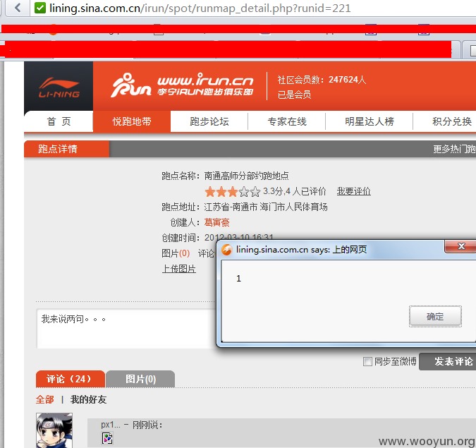The height and width of the screenshot is (448, 476).
Task: Click the LI-NING logo
Action: pyautogui.click(x=59, y=87)
